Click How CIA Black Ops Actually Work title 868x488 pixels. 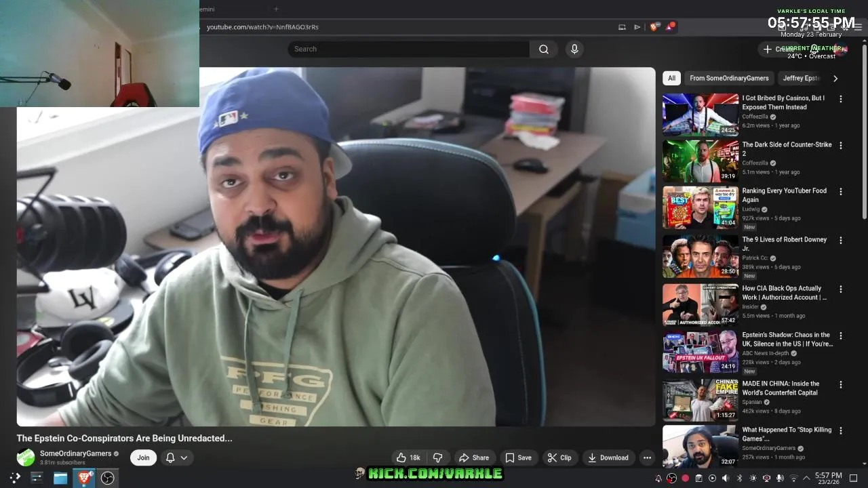click(785, 293)
